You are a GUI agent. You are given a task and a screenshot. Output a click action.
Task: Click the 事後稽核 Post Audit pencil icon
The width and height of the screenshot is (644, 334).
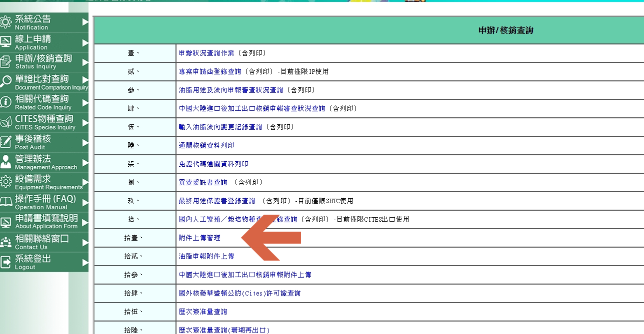coord(6,142)
